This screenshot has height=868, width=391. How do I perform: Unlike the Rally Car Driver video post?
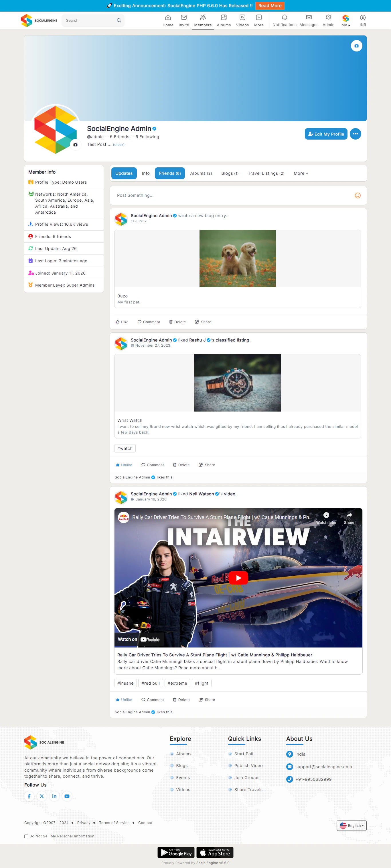pos(124,700)
